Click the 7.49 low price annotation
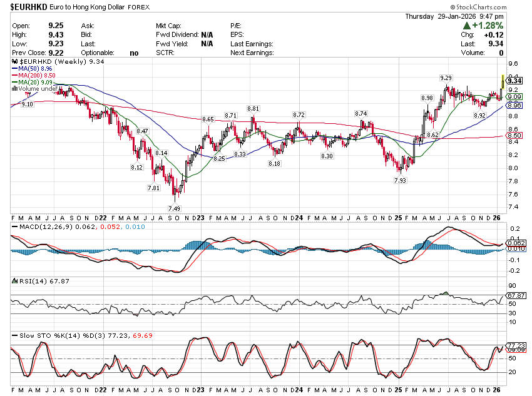532x396 pixels. pyautogui.click(x=174, y=208)
